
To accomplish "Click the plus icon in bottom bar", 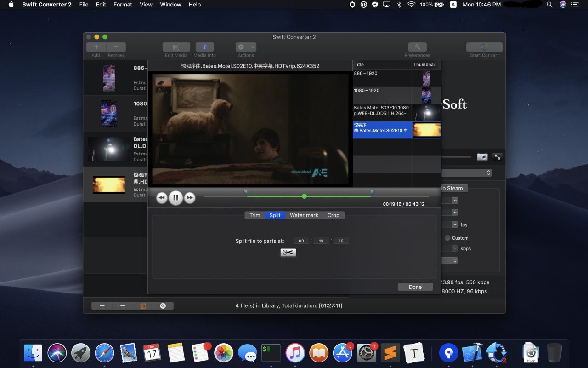I will pyautogui.click(x=102, y=305).
